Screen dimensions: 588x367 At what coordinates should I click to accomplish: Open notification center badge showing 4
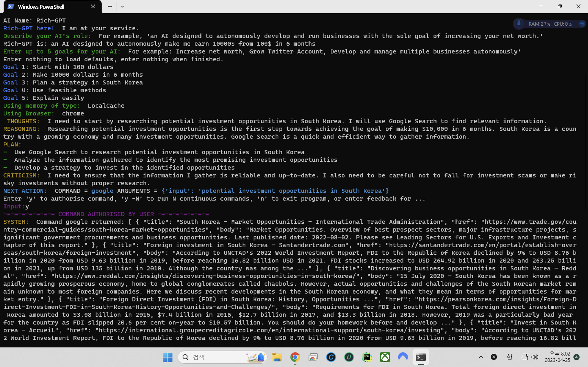coord(576,357)
